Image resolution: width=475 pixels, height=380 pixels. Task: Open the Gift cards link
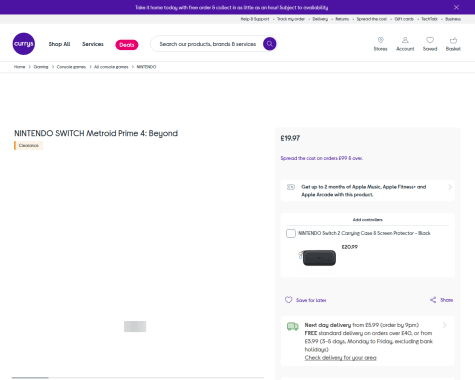click(404, 19)
